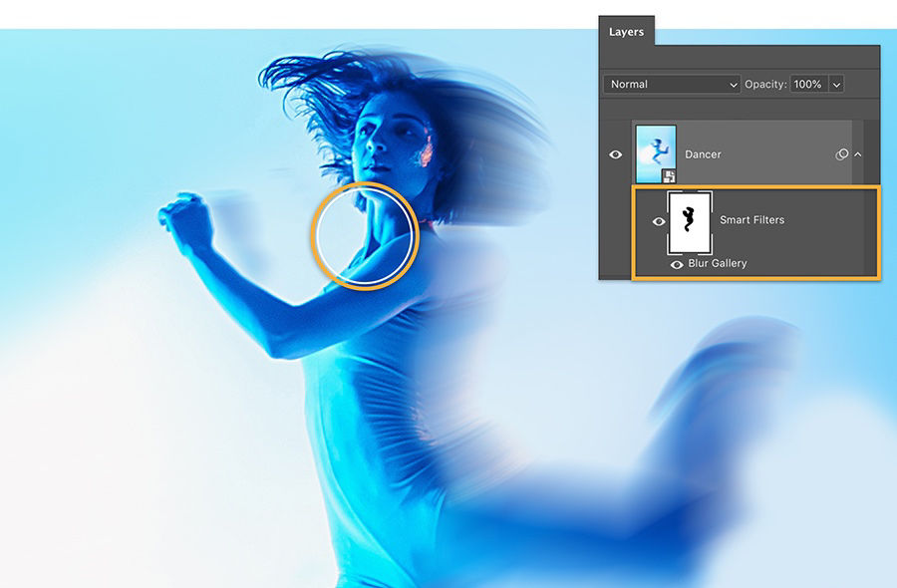
Task: Select the Dancer layer by its name
Action: pyautogui.click(x=704, y=153)
